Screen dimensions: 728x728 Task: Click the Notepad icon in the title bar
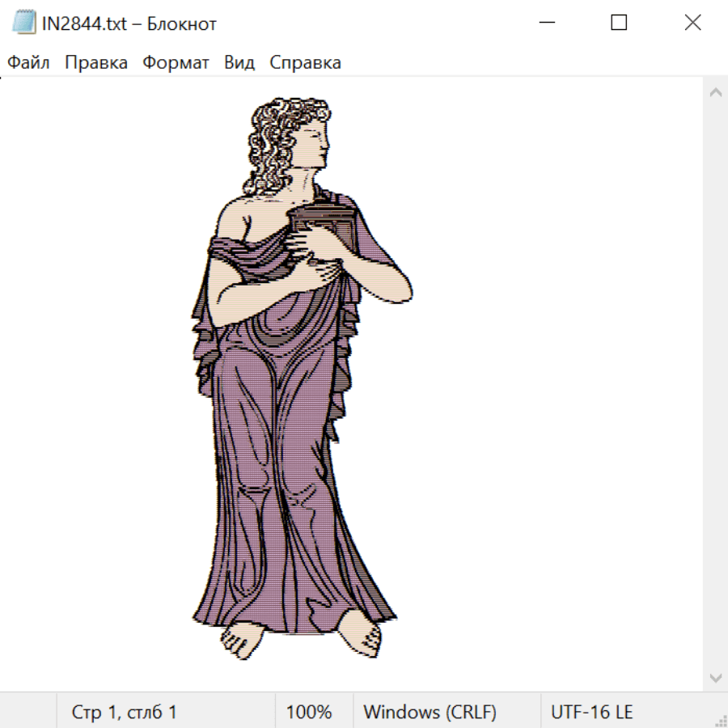24,23
